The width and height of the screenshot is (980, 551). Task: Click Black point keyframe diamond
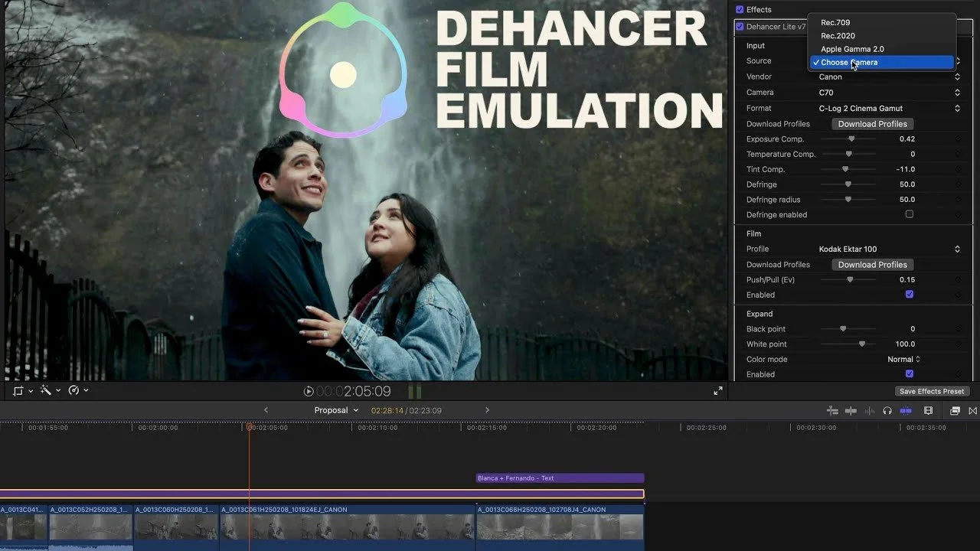[x=958, y=329]
